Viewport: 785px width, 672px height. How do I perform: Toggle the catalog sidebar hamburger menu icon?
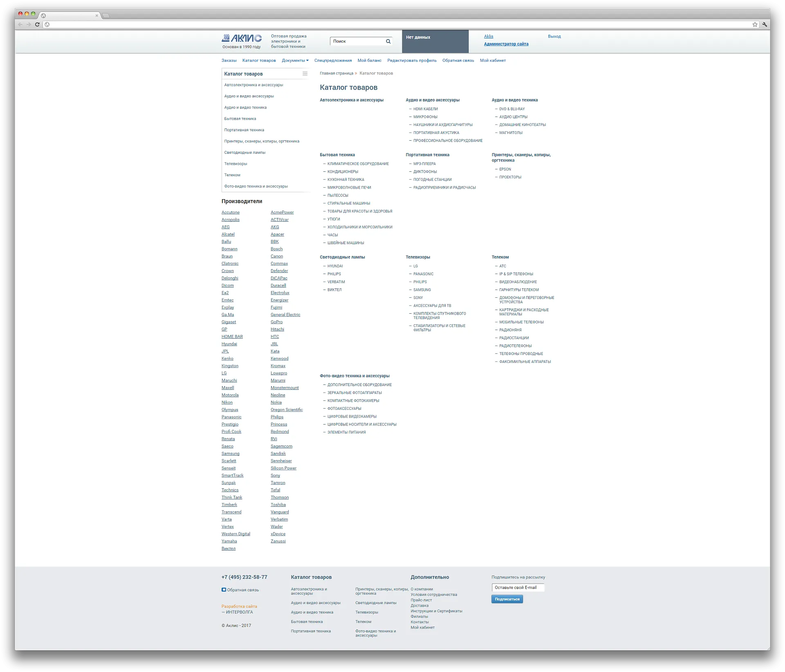point(305,74)
